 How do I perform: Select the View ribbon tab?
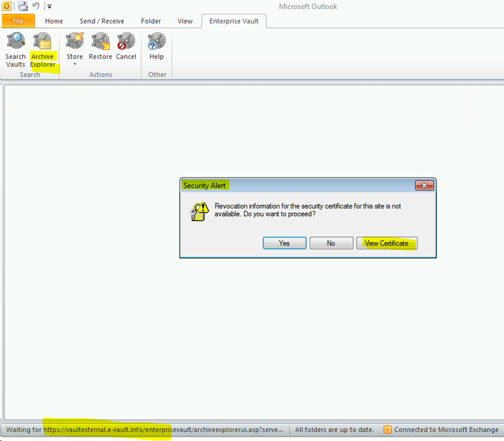pyautogui.click(x=185, y=21)
